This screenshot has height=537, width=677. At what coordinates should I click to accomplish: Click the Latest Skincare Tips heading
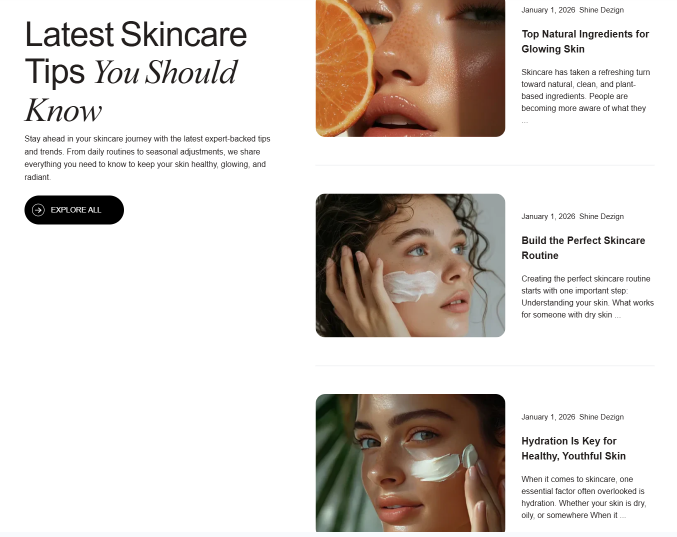point(136,72)
